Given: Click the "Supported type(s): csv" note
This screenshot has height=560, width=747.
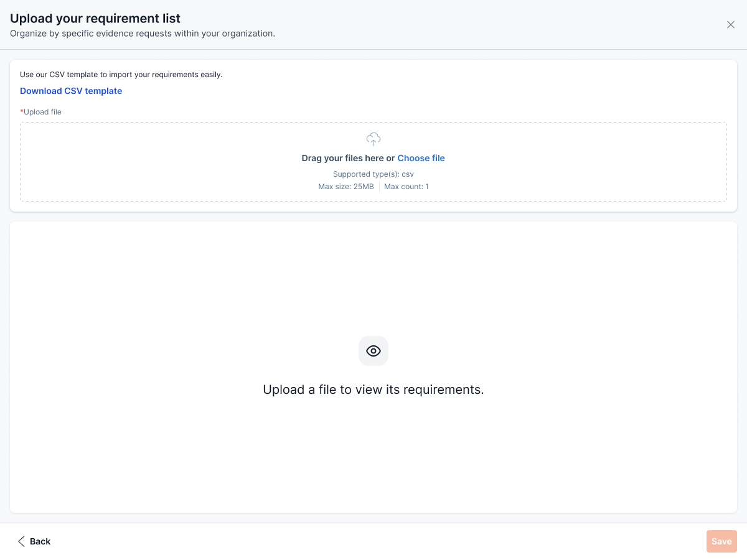Looking at the screenshot, I should click(374, 174).
